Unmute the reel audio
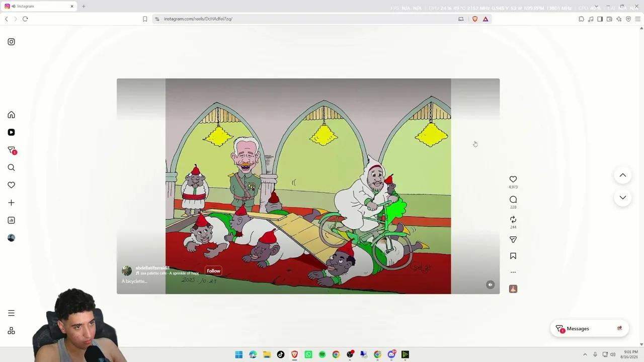The image size is (644, 362). click(491, 285)
